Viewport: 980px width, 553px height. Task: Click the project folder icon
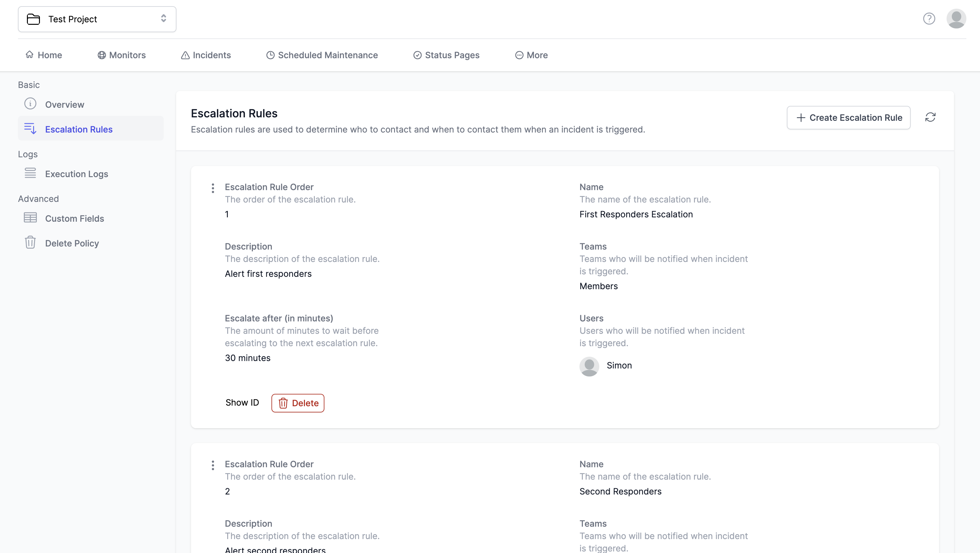tap(33, 19)
